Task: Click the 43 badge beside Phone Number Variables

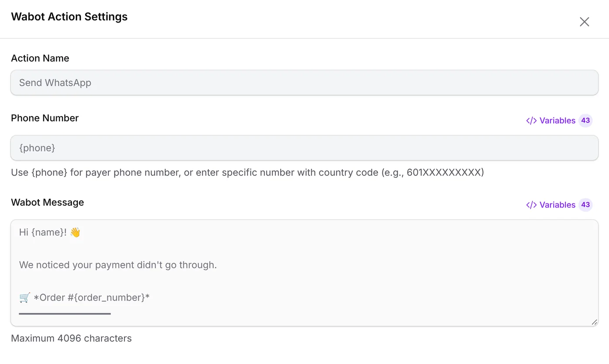Action: pos(586,120)
